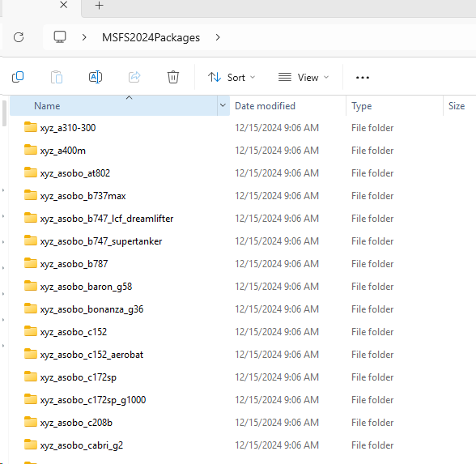Open the Name column filter dropdown arrow

pos(223,105)
